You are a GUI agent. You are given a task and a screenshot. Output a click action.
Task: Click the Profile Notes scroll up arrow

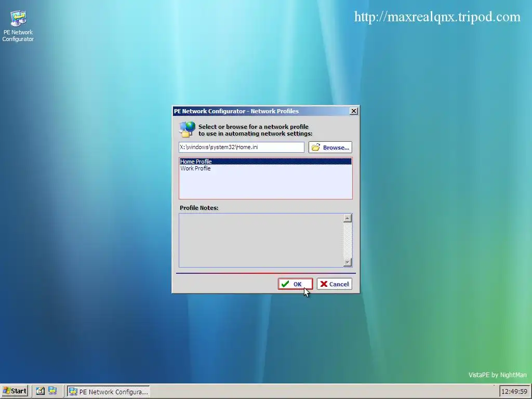[348, 218]
